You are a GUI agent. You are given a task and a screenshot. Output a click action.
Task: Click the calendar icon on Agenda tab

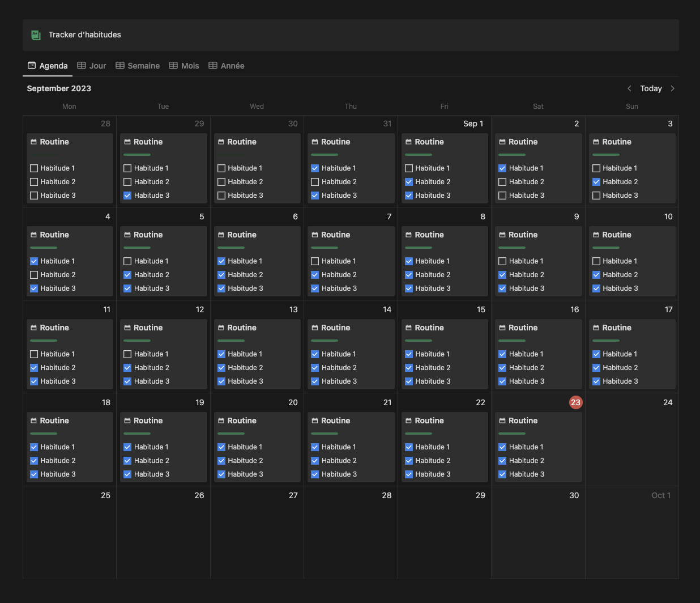[x=32, y=66]
